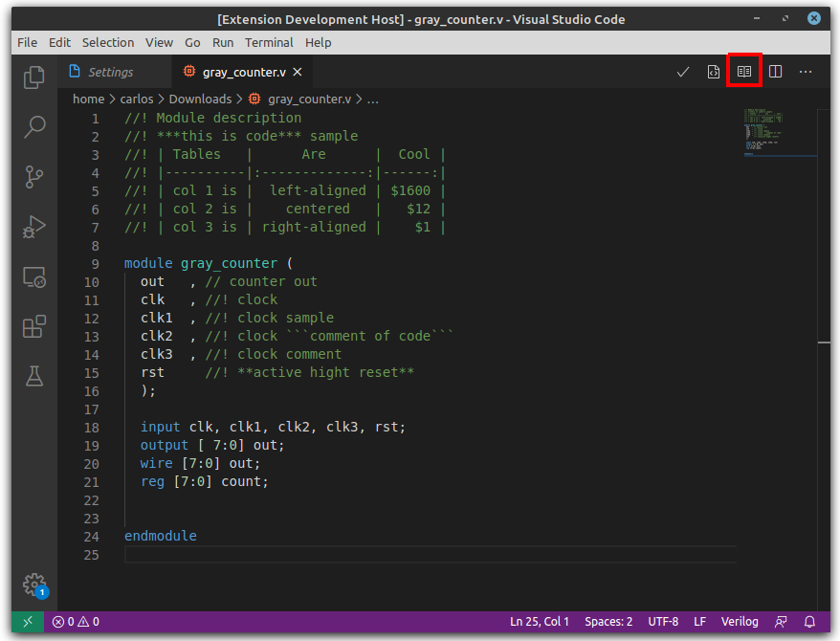Click 'reg' keyword on line 21
Screen dimensions: 840x641
(152, 481)
